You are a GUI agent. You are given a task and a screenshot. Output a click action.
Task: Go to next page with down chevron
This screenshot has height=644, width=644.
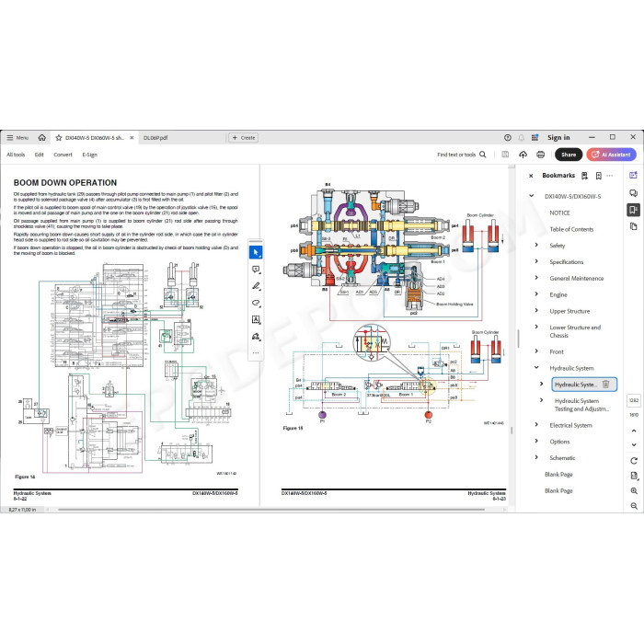634,444
